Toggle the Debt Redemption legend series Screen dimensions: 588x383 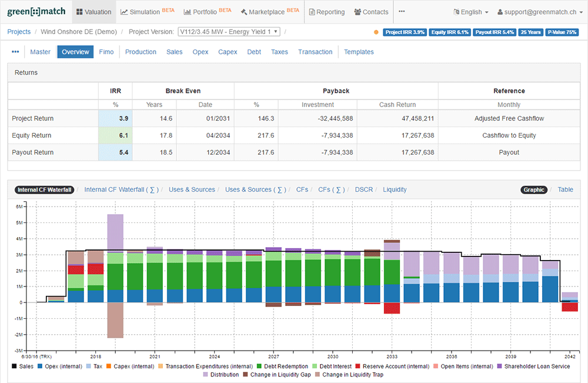tap(285, 366)
